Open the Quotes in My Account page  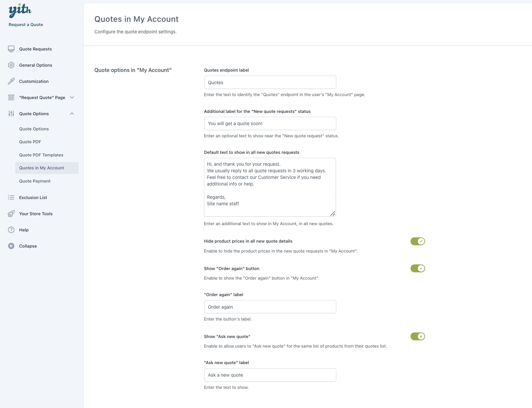[42, 168]
